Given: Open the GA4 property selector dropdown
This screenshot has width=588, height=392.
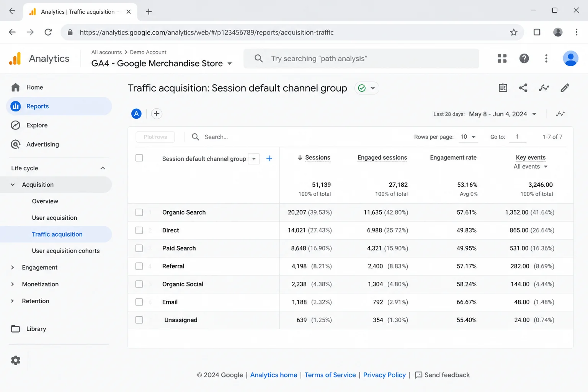Looking at the screenshot, I should click(162, 64).
